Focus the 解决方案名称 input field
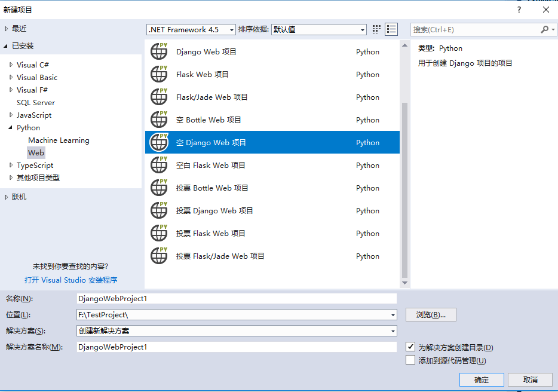Image resolution: width=558 pixels, height=392 pixels. tap(237, 347)
